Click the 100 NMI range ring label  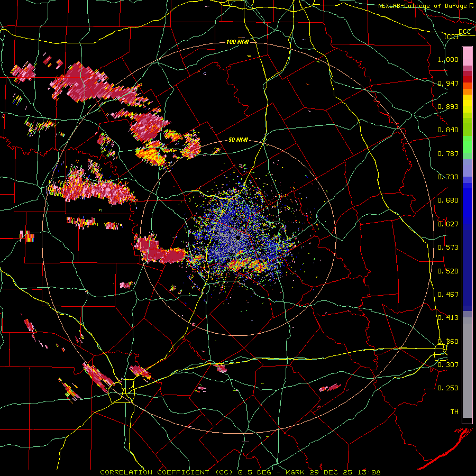(237, 42)
